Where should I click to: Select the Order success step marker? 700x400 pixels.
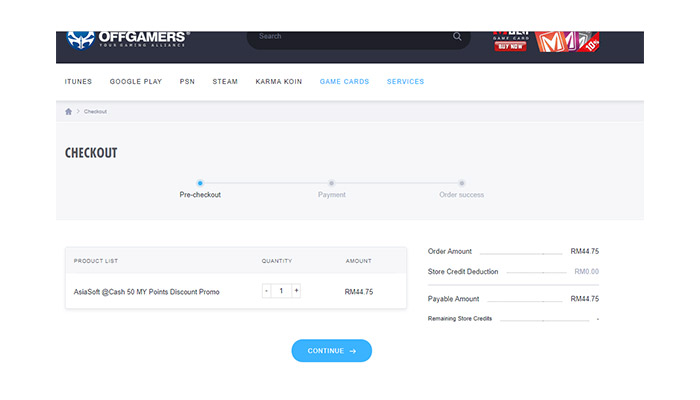462,183
